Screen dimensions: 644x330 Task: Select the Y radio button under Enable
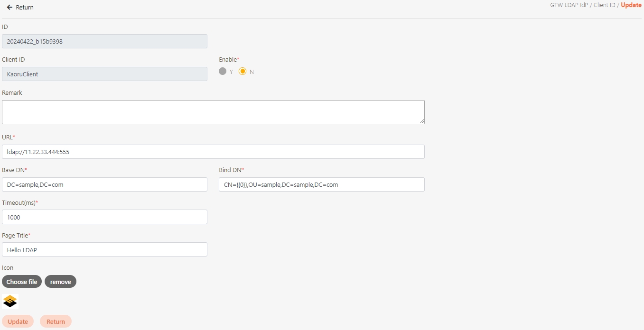click(x=223, y=71)
